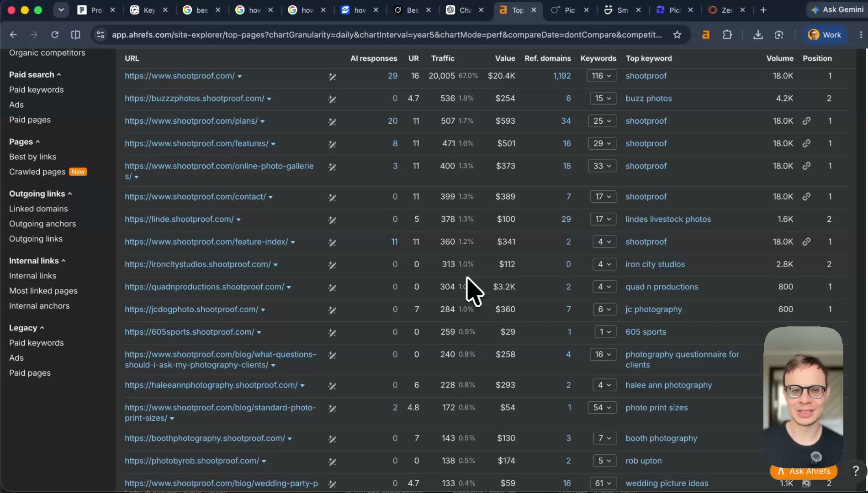Click the inspect icon for linde.shootproof.com row
The image size is (868, 493).
(x=332, y=220)
